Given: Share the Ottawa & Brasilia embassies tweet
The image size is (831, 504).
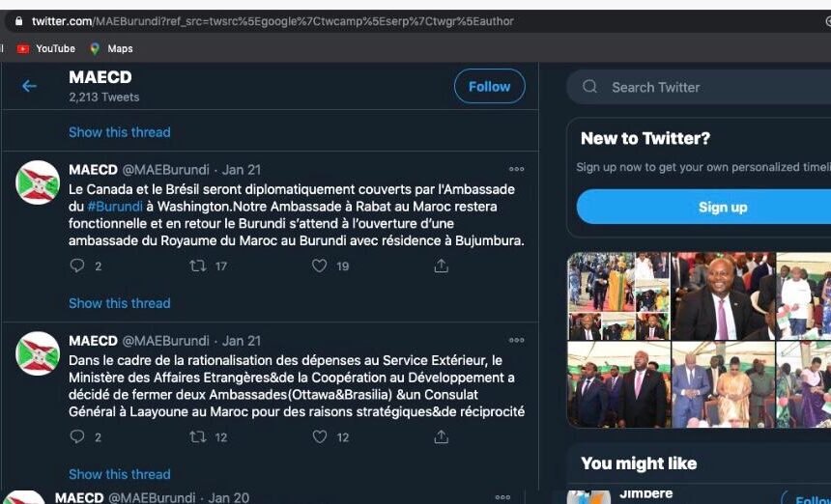Looking at the screenshot, I should pos(441,437).
